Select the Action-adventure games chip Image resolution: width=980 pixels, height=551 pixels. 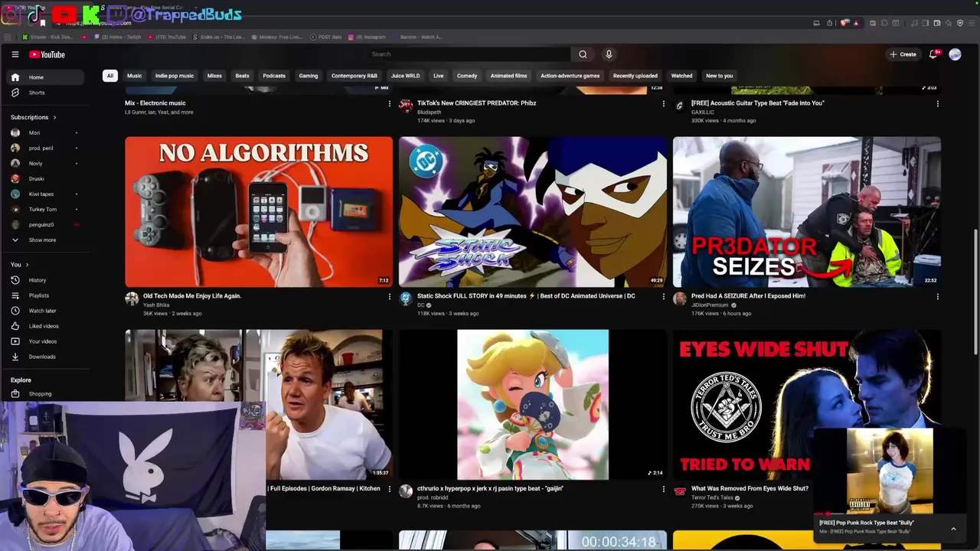(570, 76)
